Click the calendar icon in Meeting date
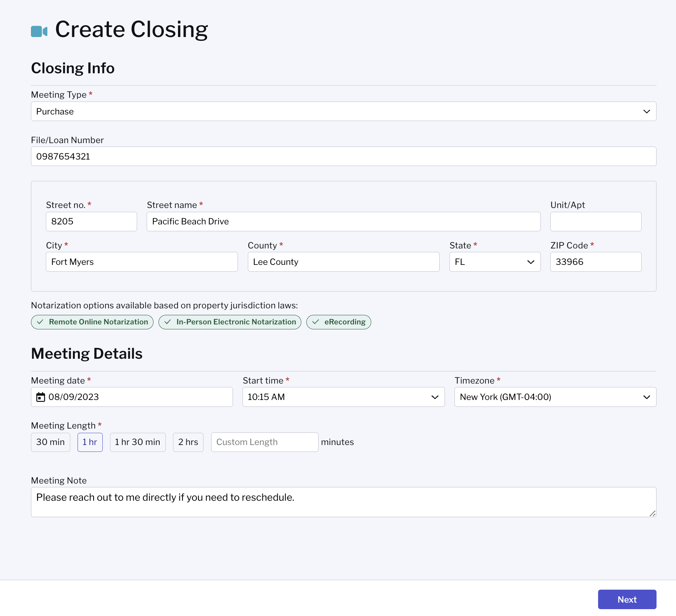 pyautogui.click(x=40, y=397)
